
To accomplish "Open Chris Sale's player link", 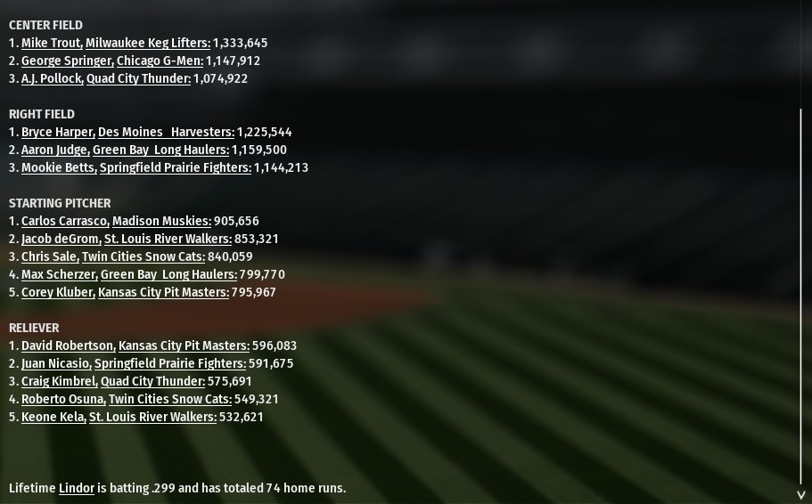I will point(50,256).
